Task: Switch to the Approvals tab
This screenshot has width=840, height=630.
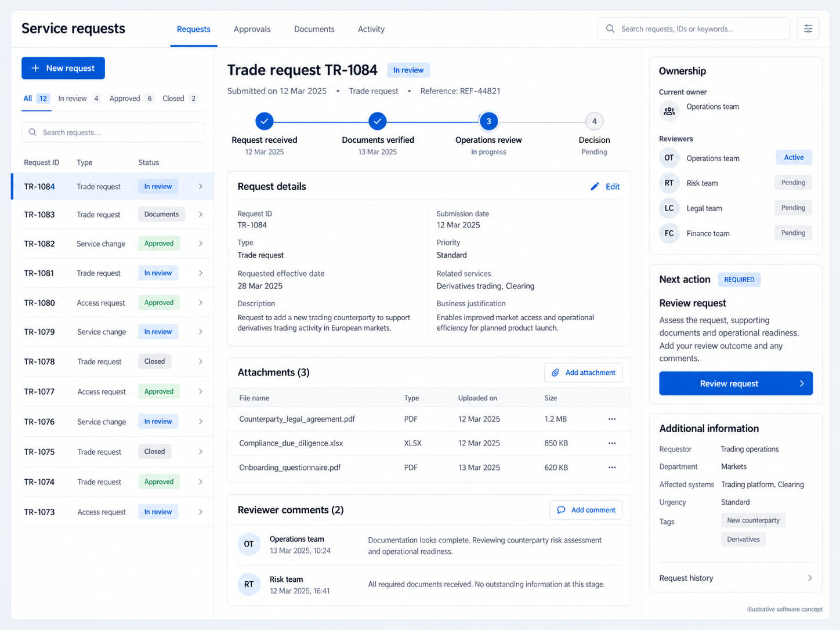Action: 252,29
